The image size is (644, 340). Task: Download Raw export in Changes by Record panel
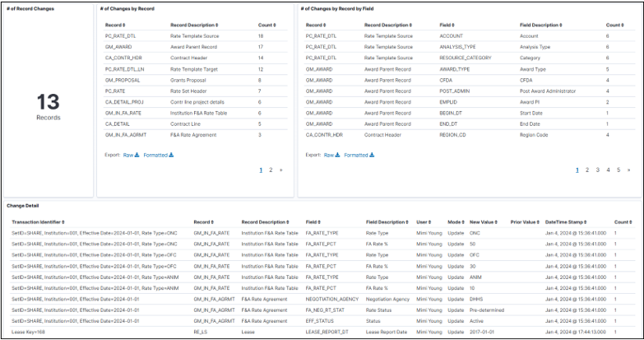(131, 155)
